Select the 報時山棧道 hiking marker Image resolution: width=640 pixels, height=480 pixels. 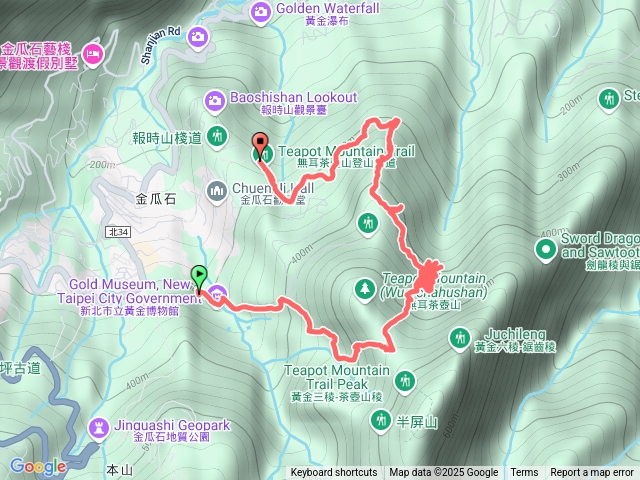217,136
